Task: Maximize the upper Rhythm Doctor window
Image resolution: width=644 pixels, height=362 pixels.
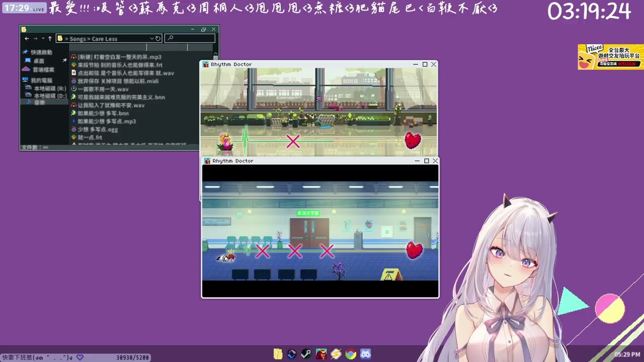Action: click(x=425, y=64)
